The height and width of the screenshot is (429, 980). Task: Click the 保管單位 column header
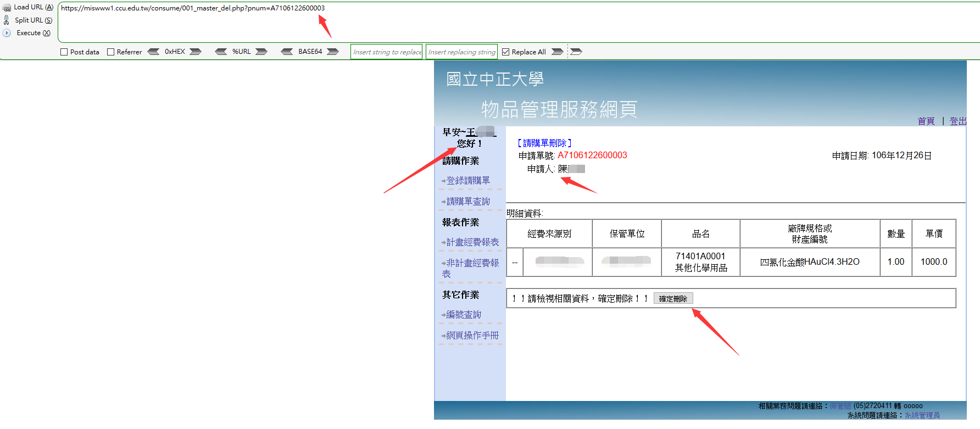pyautogui.click(x=627, y=234)
